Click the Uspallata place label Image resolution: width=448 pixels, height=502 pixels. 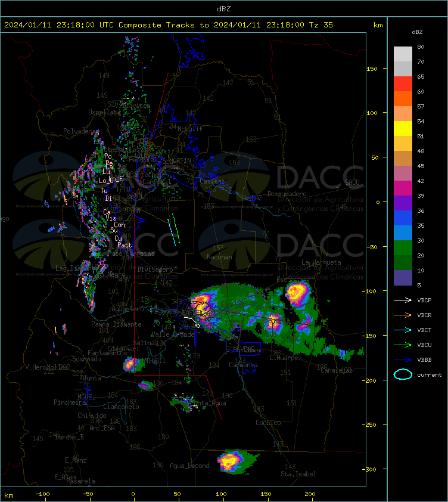coord(104,112)
